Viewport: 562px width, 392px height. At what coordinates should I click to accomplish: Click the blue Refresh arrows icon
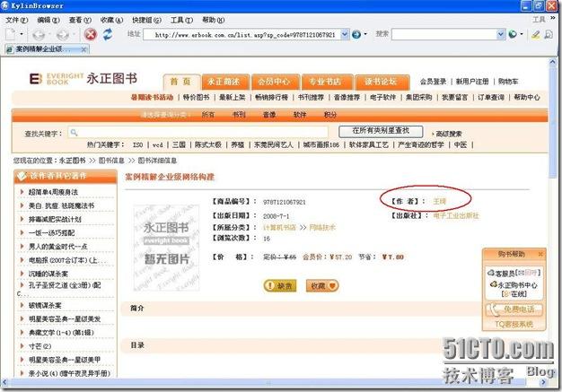coord(108,34)
